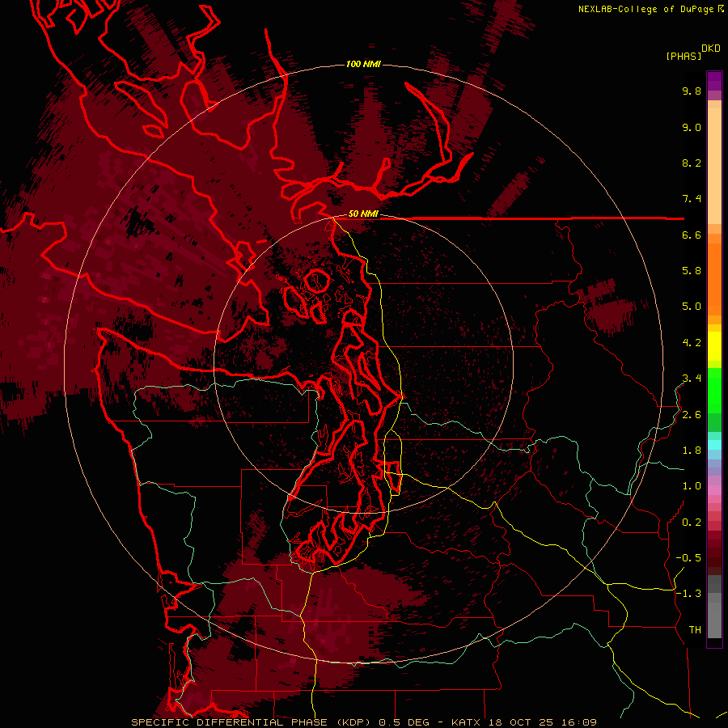The image size is (728, 728).
Task: Click the SPECIFIC DIFFERENTIAL PHASE caption text
Action: tap(230, 722)
